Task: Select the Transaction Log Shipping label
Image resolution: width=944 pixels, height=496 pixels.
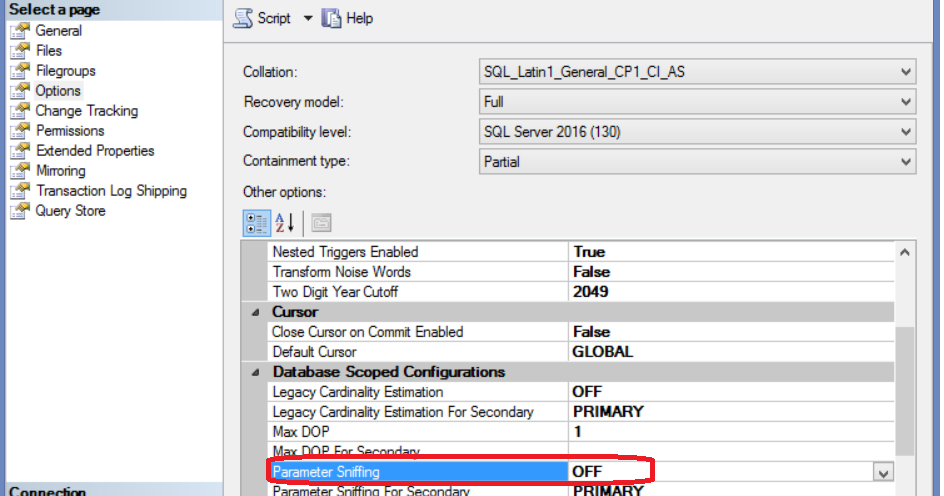Action: coord(111,191)
